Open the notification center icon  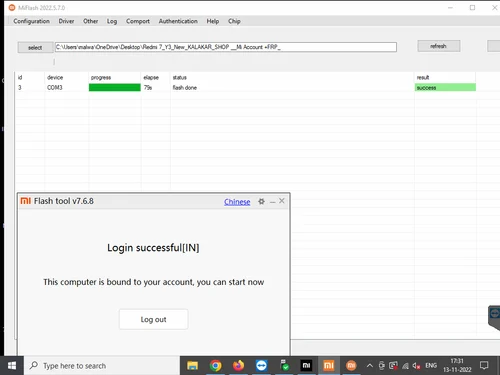(x=484, y=366)
